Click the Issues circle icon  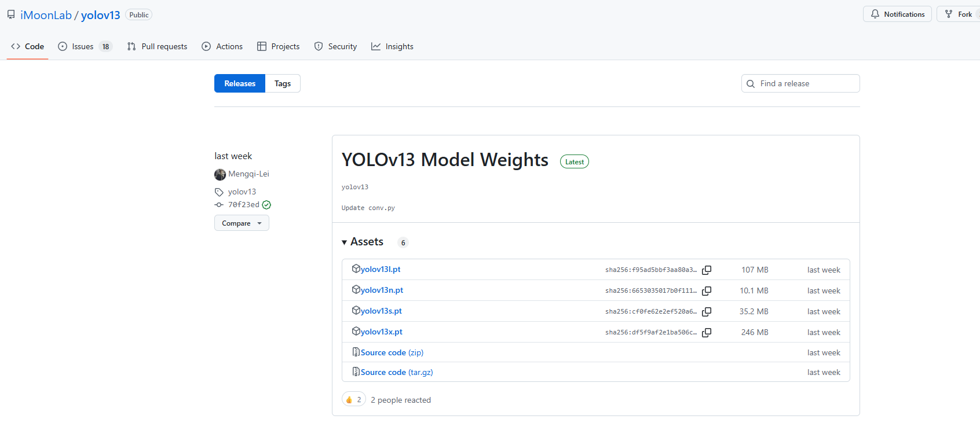tap(63, 46)
